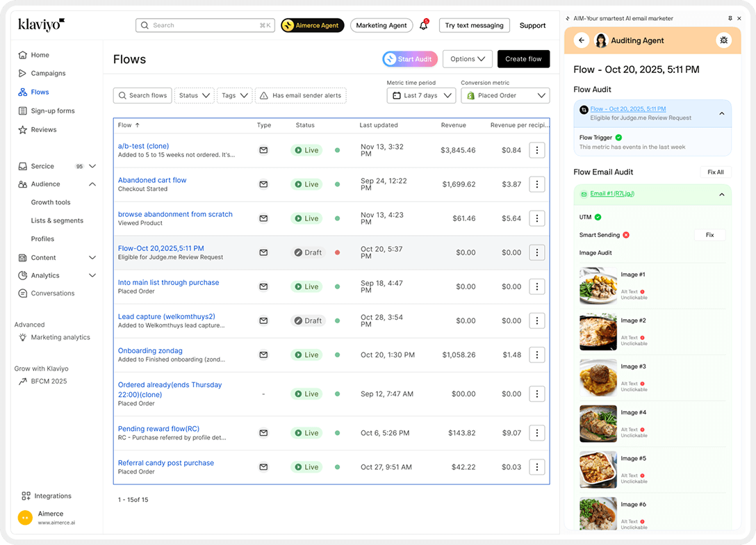Open the Placed Order conversion metric dropdown

point(505,95)
